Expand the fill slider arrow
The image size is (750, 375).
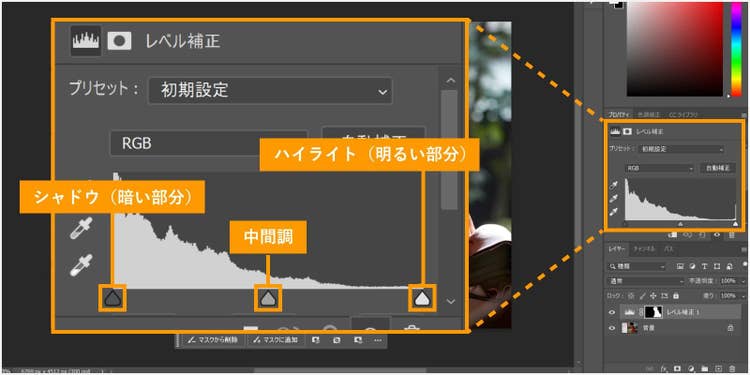[x=743, y=296]
